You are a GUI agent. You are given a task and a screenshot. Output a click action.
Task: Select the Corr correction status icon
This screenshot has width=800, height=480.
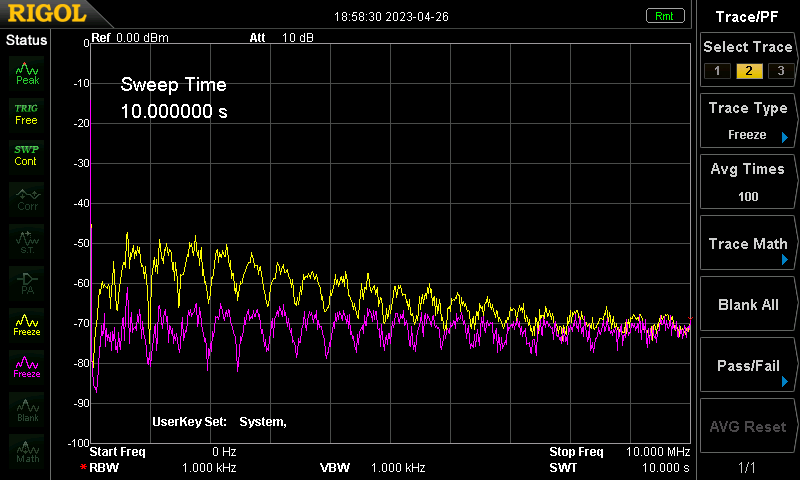click(27, 199)
